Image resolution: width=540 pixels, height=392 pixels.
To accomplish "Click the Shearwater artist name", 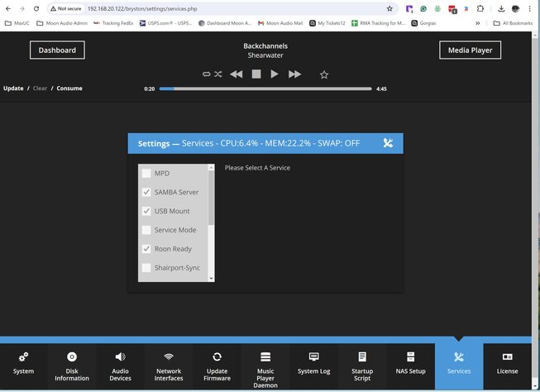I will (265, 55).
